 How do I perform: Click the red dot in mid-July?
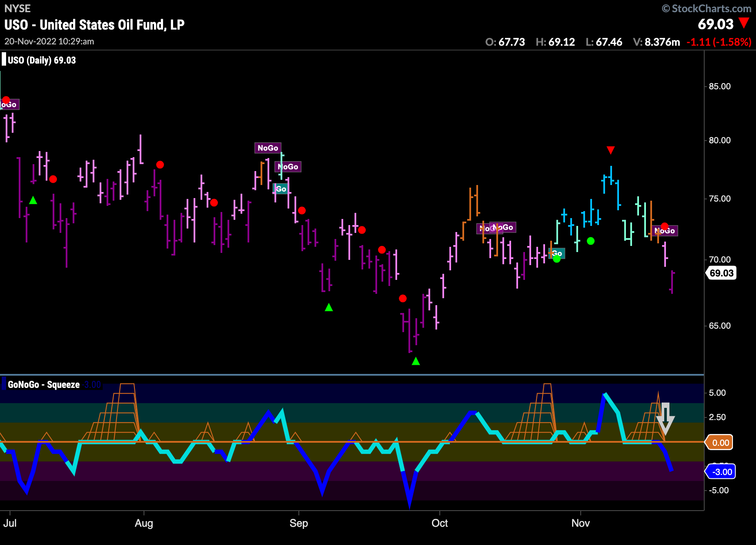click(53, 179)
